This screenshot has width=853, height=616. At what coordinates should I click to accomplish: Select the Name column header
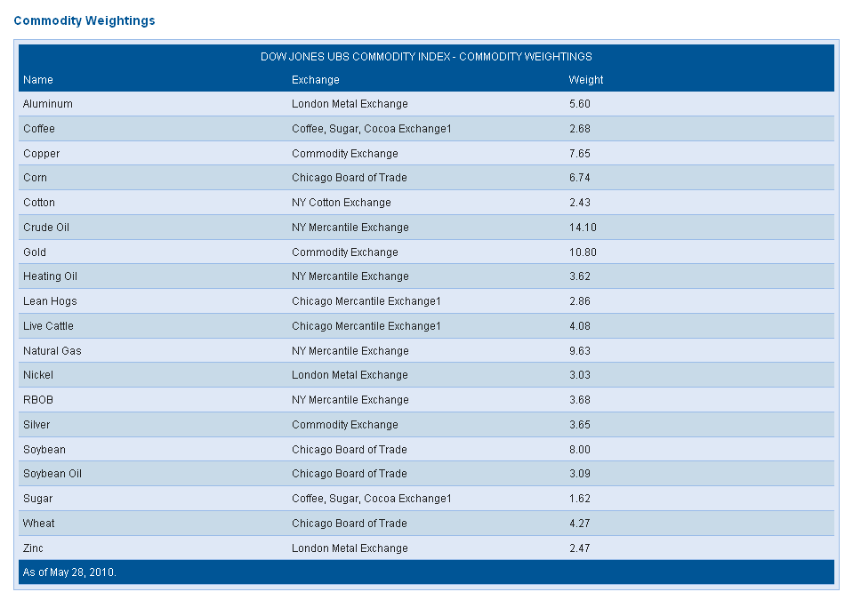(38, 80)
